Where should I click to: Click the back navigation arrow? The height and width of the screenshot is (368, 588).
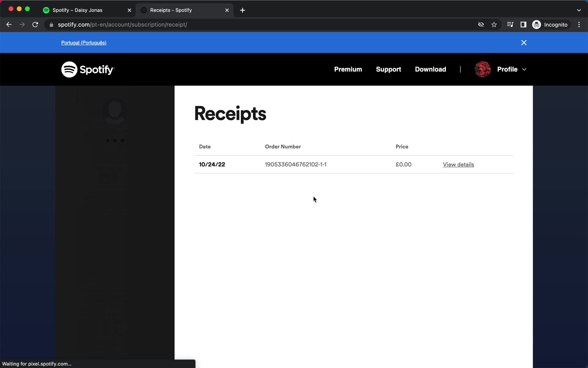click(9, 24)
